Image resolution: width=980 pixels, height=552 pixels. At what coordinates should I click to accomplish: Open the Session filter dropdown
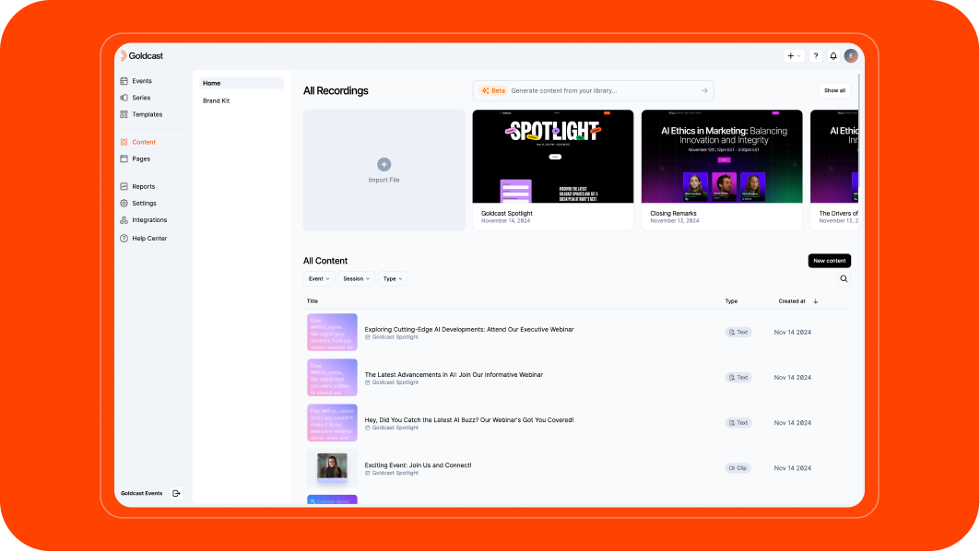click(x=356, y=278)
